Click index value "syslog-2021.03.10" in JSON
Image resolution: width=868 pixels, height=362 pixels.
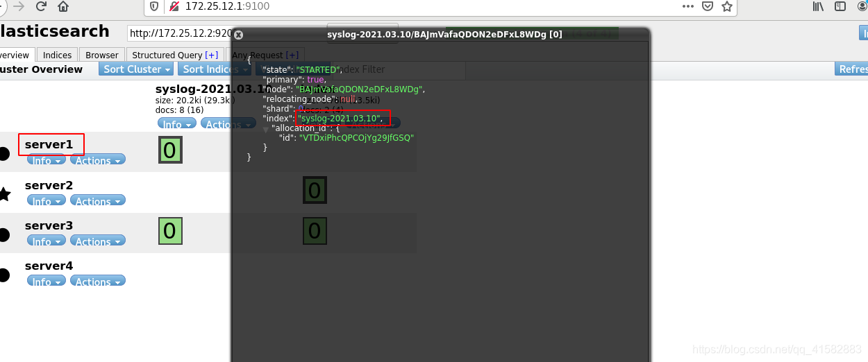(x=340, y=119)
